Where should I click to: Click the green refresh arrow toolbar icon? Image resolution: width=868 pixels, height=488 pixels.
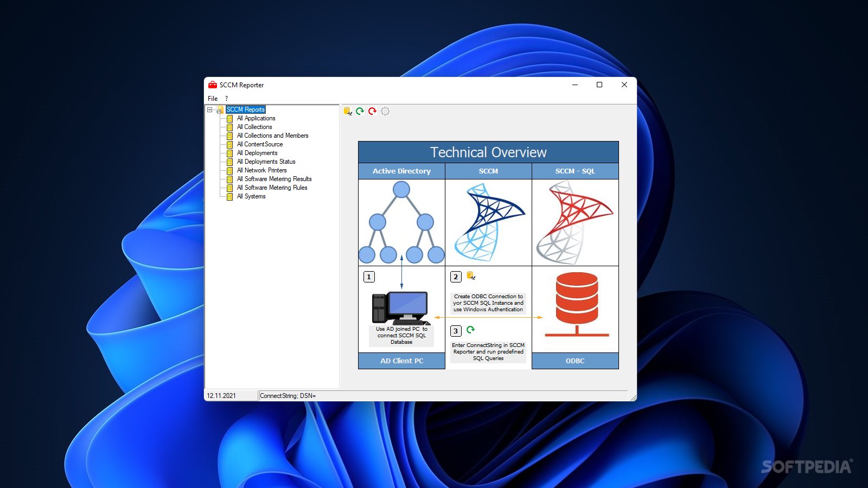(360, 111)
